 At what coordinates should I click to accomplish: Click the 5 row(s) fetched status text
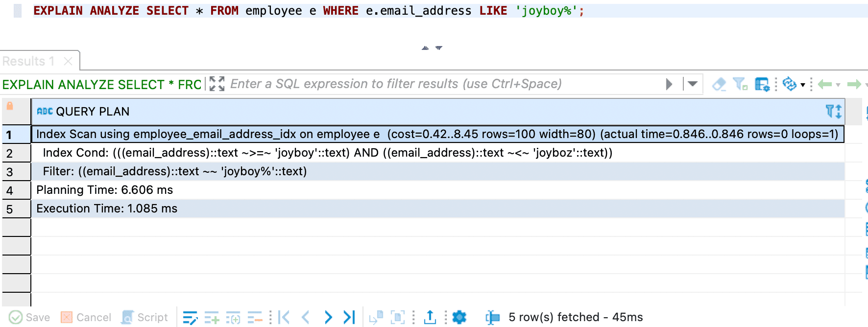576,317
